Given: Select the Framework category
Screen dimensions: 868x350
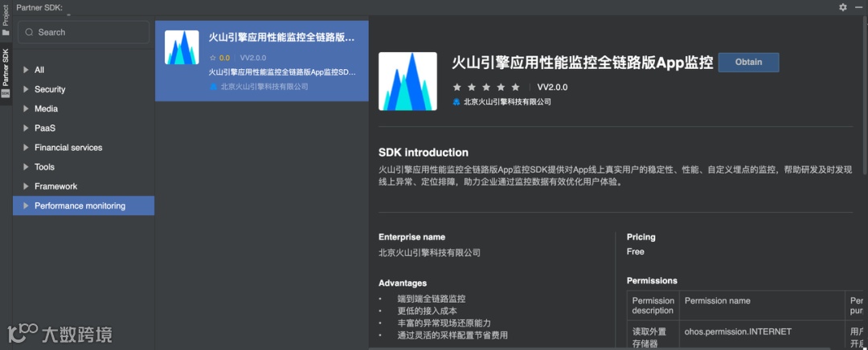Looking at the screenshot, I should [84, 185].
